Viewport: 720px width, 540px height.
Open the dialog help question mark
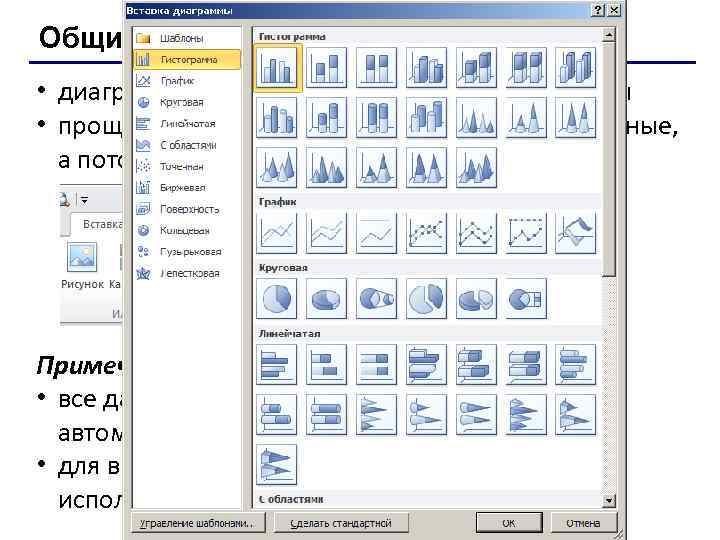(598, 10)
